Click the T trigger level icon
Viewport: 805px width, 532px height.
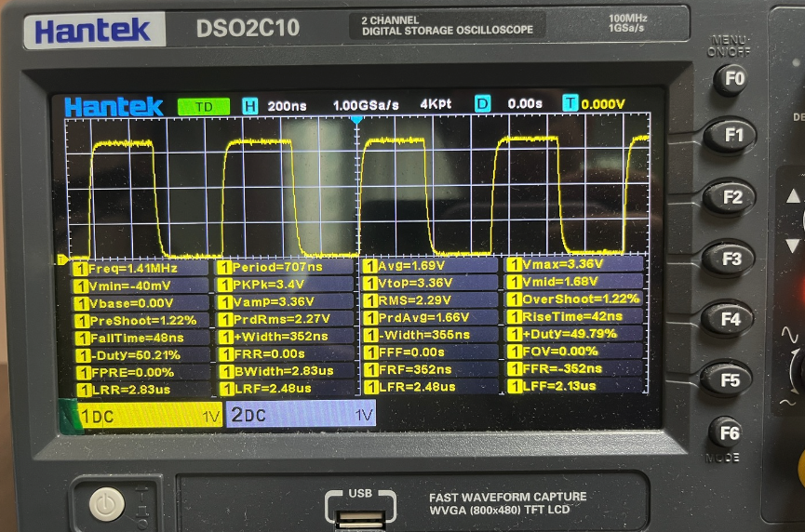[x=570, y=103]
